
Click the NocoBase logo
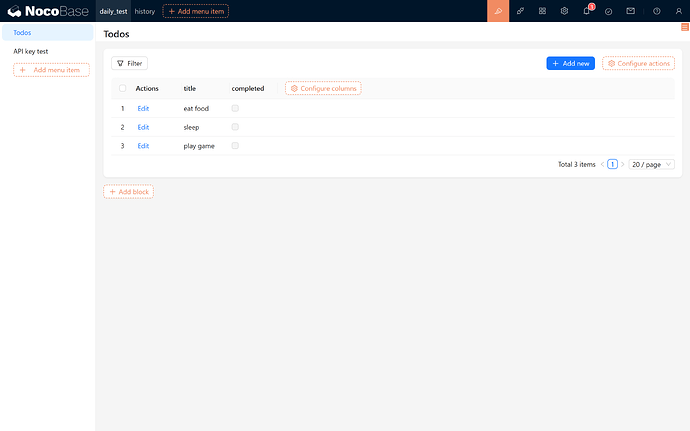48,11
